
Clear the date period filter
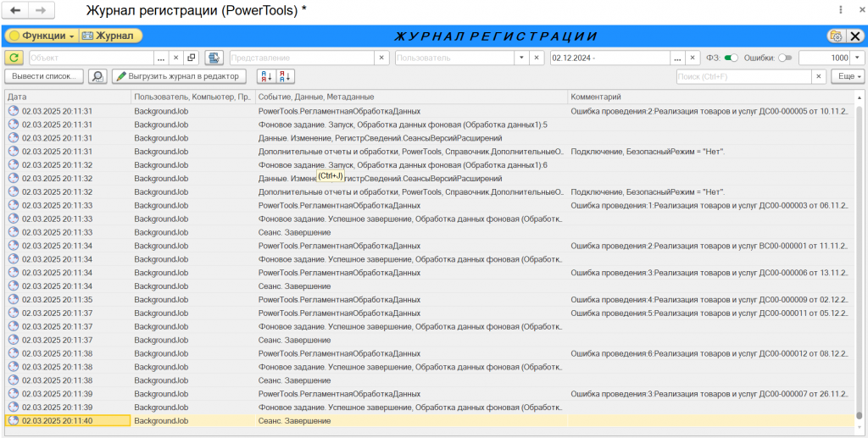pos(693,58)
